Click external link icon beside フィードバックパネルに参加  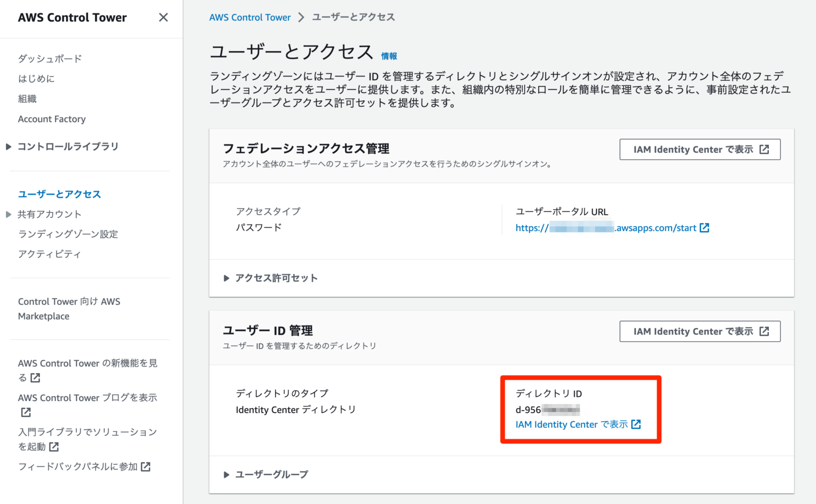click(x=145, y=466)
